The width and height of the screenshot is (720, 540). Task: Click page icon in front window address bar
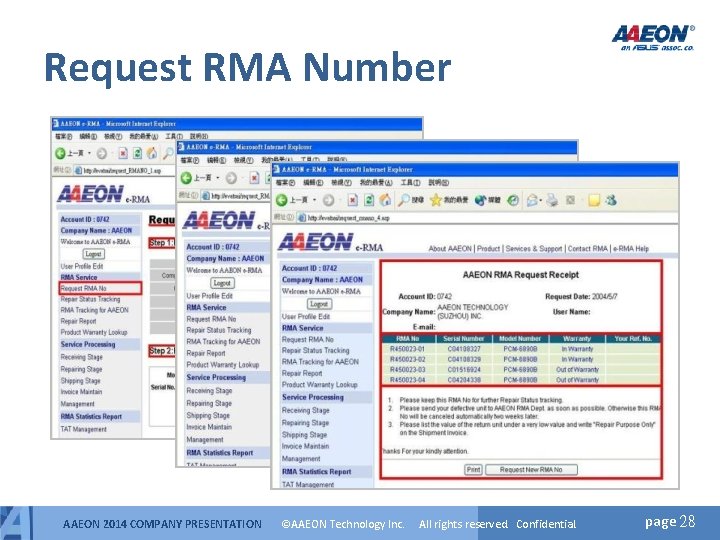pyautogui.click(x=301, y=218)
